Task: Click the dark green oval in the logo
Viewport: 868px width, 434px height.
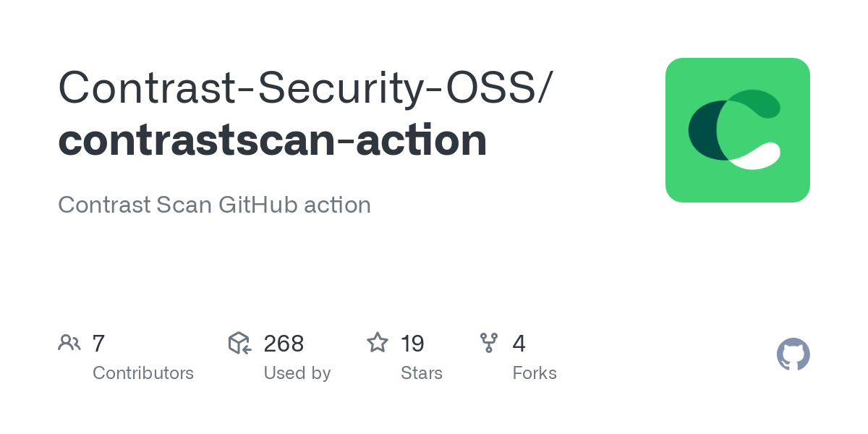Action: [x=700, y=130]
